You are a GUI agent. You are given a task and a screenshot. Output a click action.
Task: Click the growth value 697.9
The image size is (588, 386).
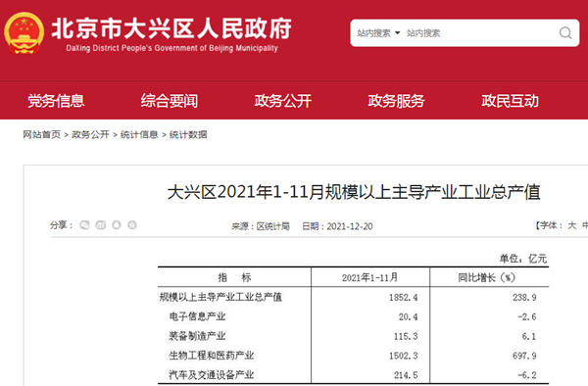pos(524,356)
